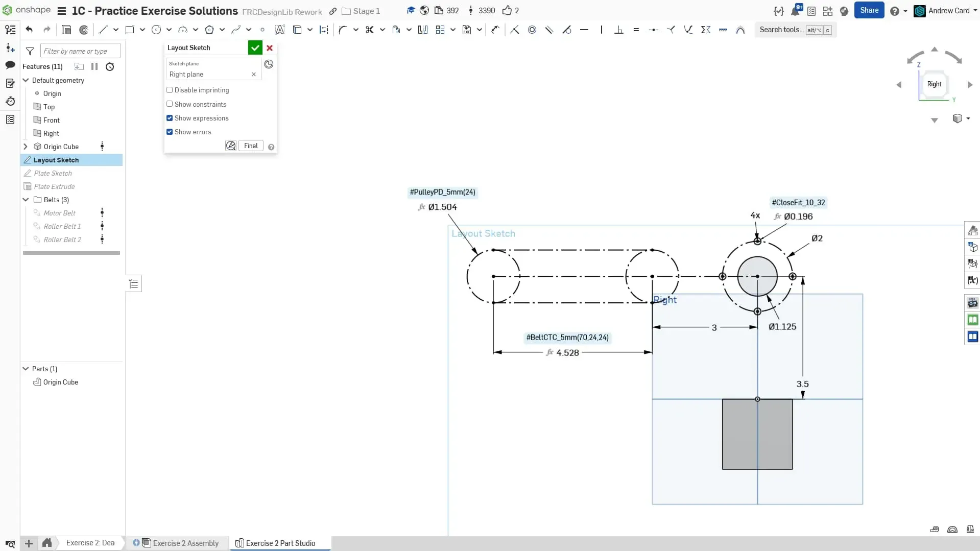980x551 pixels.
Task: Select the Line sketch tool
Action: point(103,30)
